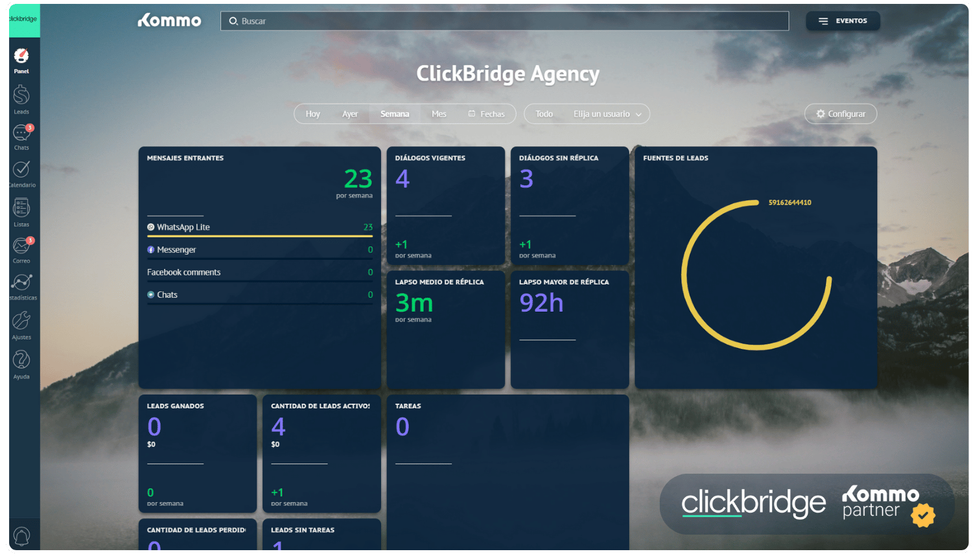Viewport: 980px width, 556px height.
Task: Open the Correo envelope icon
Action: 21,246
